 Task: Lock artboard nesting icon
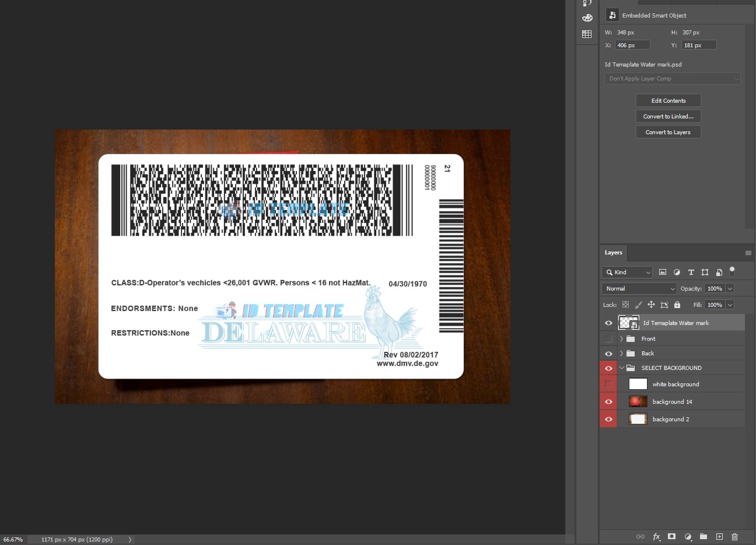664,305
